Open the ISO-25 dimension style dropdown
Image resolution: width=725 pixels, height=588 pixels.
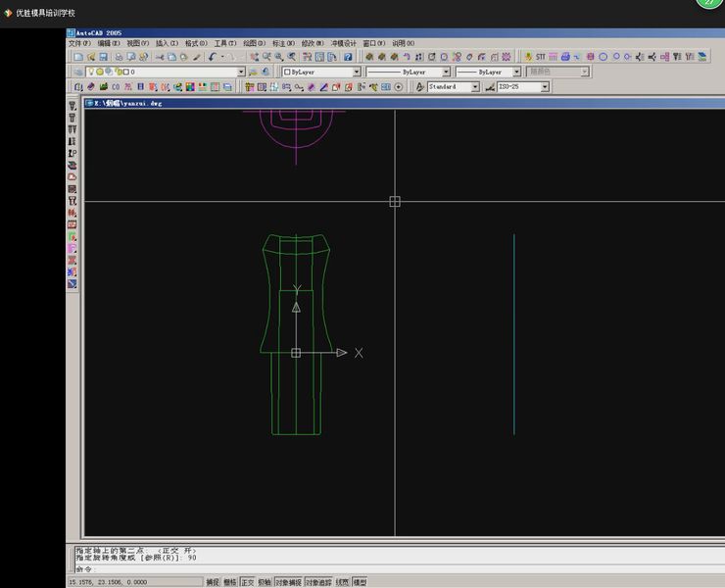pos(545,86)
